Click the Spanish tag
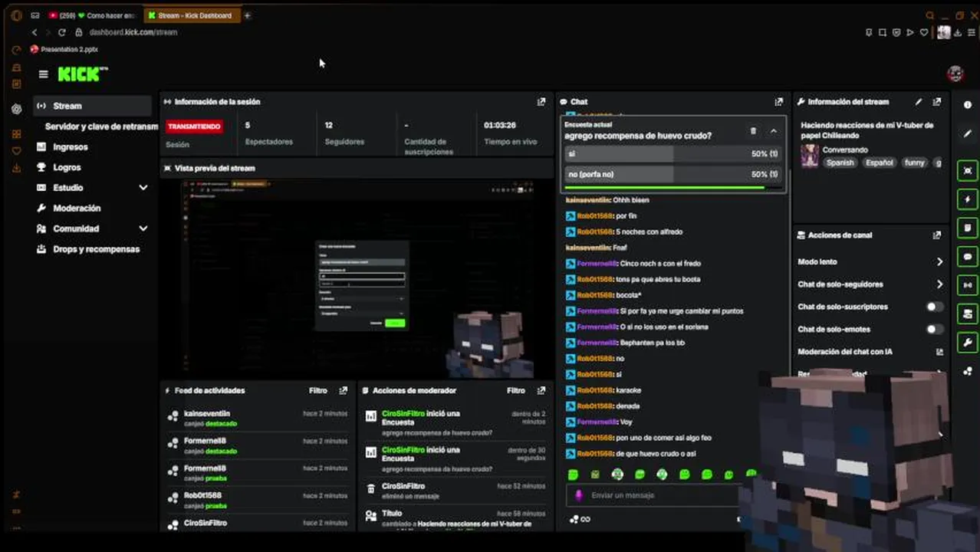 point(840,163)
